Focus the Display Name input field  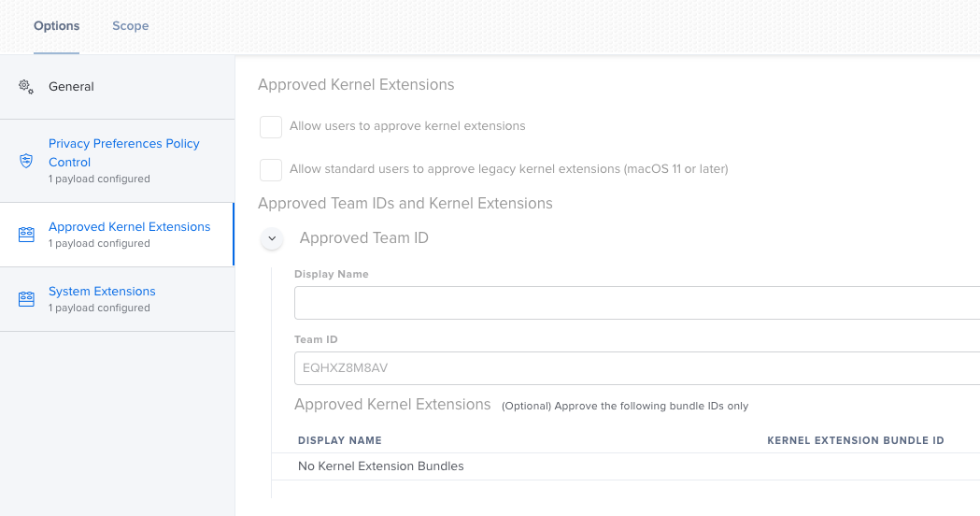637,303
